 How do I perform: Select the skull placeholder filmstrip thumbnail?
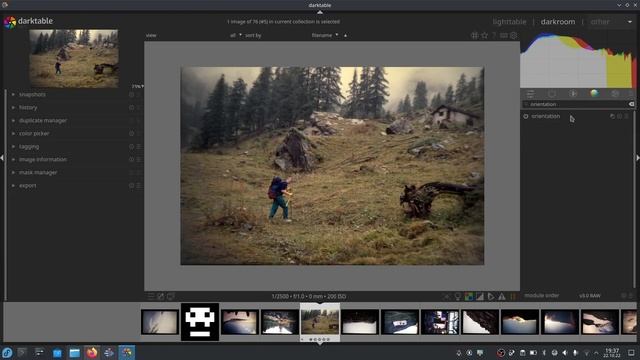[x=200, y=322]
